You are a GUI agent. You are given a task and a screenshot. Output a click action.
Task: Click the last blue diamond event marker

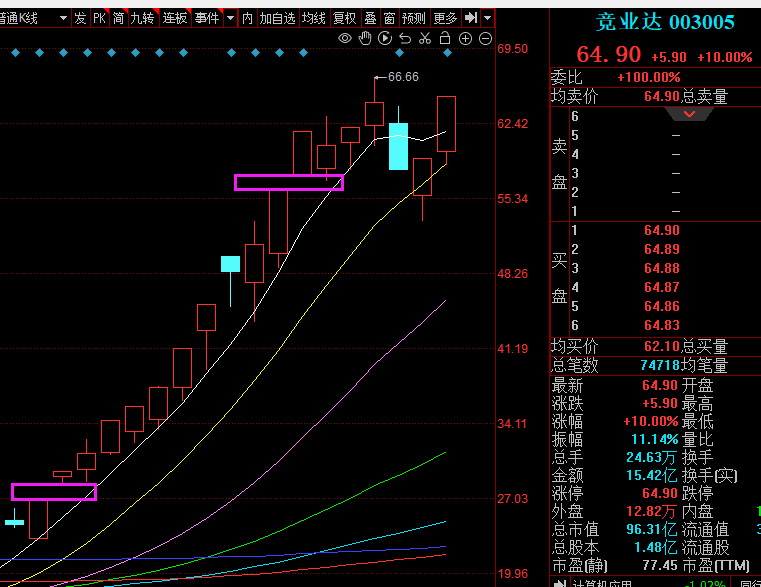[x=447, y=52]
